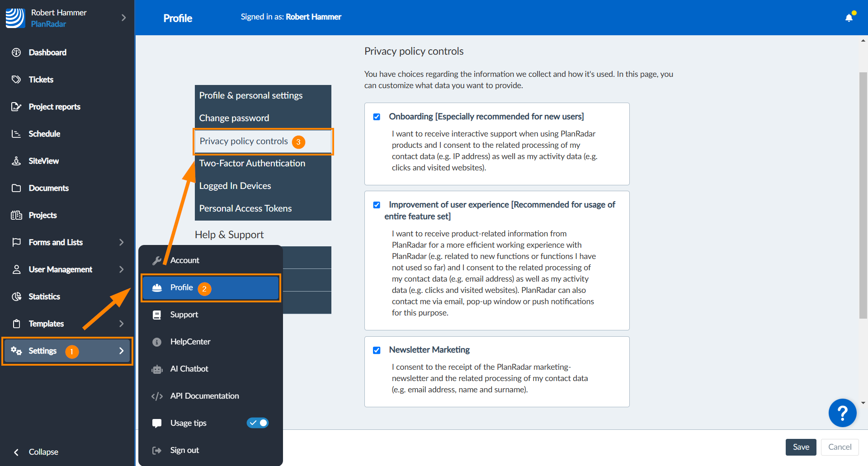Click the SiteView label in sidebar

pos(43,161)
